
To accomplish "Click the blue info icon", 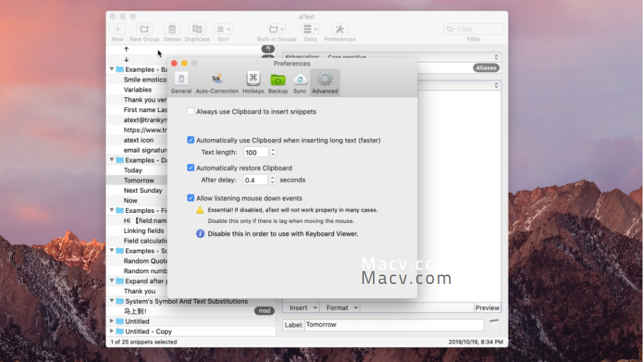I will (x=200, y=234).
